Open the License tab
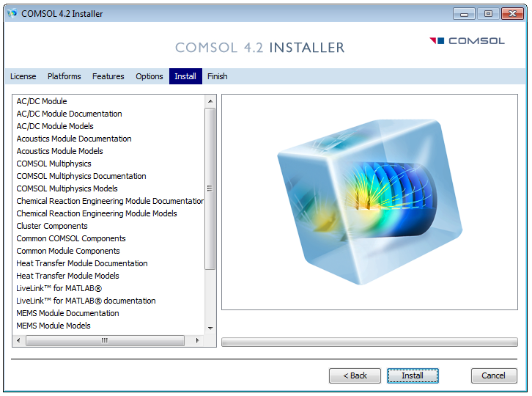Image resolution: width=532 pixels, height=396 pixels. [23, 76]
